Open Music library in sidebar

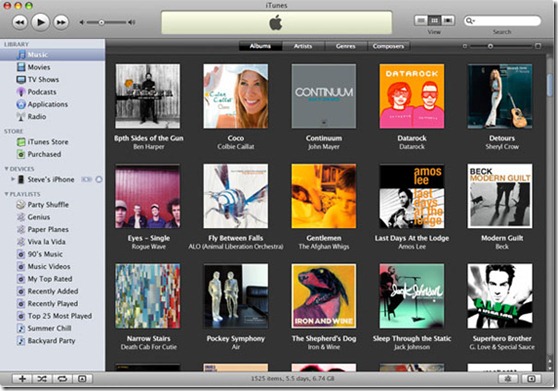pos(52,55)
